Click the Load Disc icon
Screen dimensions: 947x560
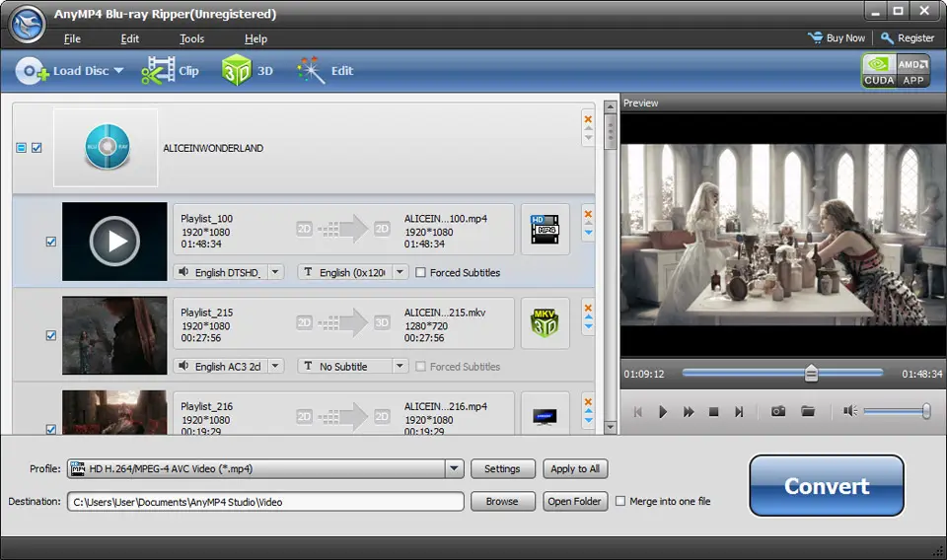pyautogui.click(x=32, y=71)
